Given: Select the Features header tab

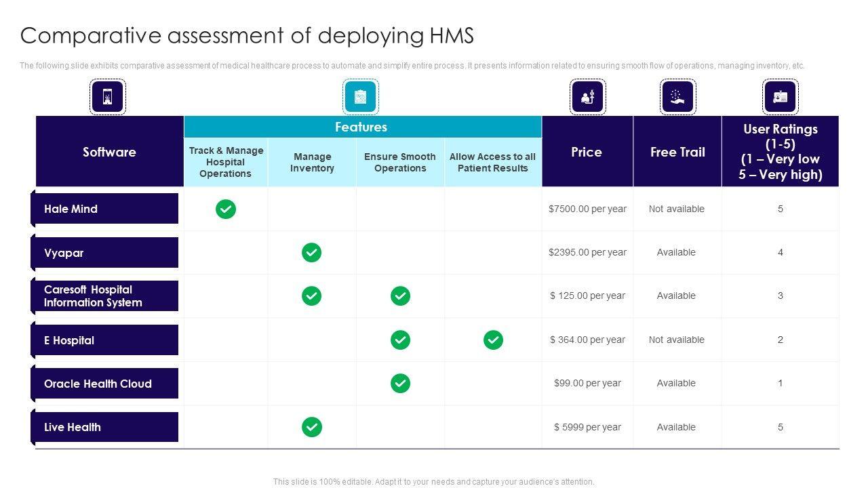Looking at the screenshot, I should (361, 127).
